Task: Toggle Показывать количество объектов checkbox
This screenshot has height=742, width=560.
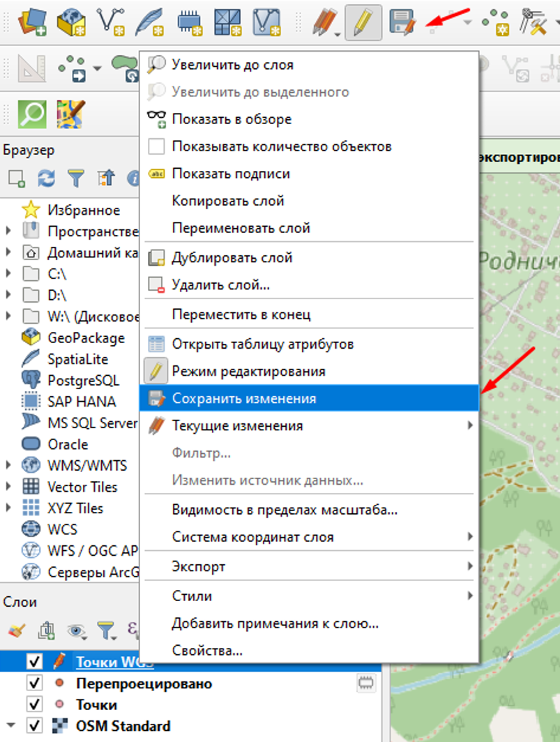Action: (157, 146)
